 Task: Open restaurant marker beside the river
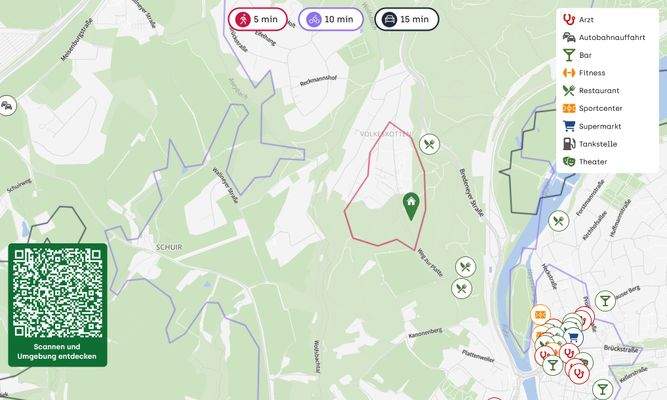(559, 221)
